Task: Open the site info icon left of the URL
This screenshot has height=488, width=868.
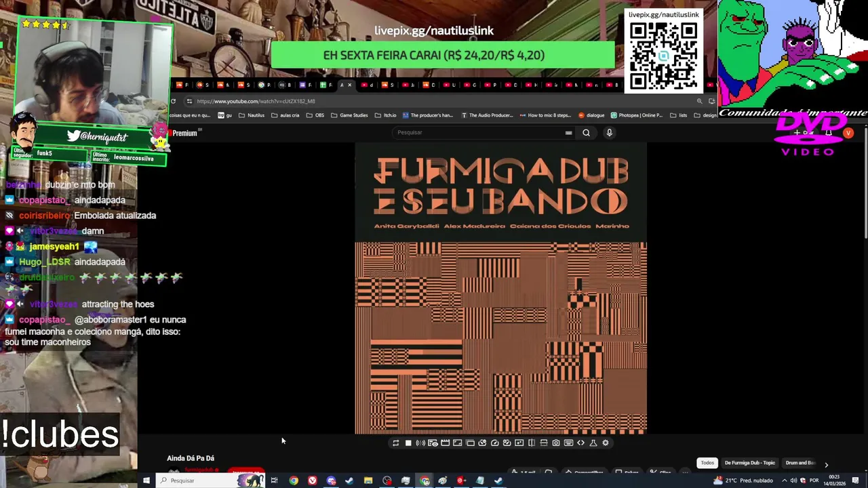Action: click(x=189, y=101)
